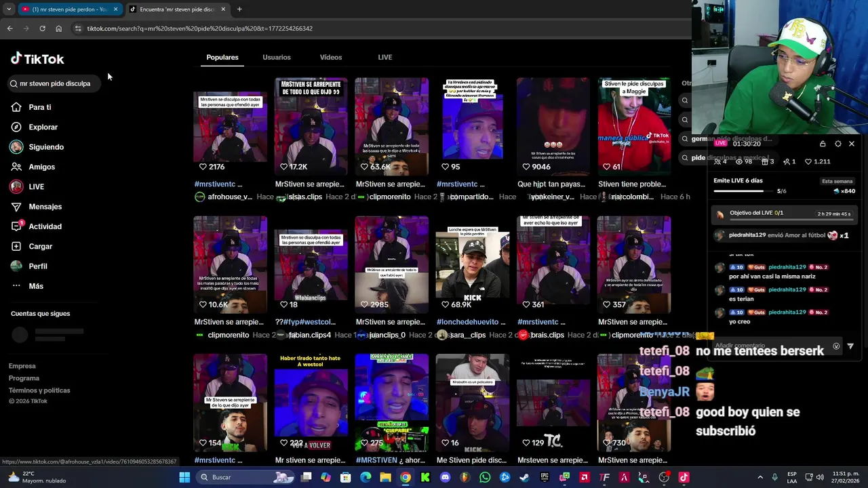Close the TikTok search browser tab

click(x=223, y=9)
